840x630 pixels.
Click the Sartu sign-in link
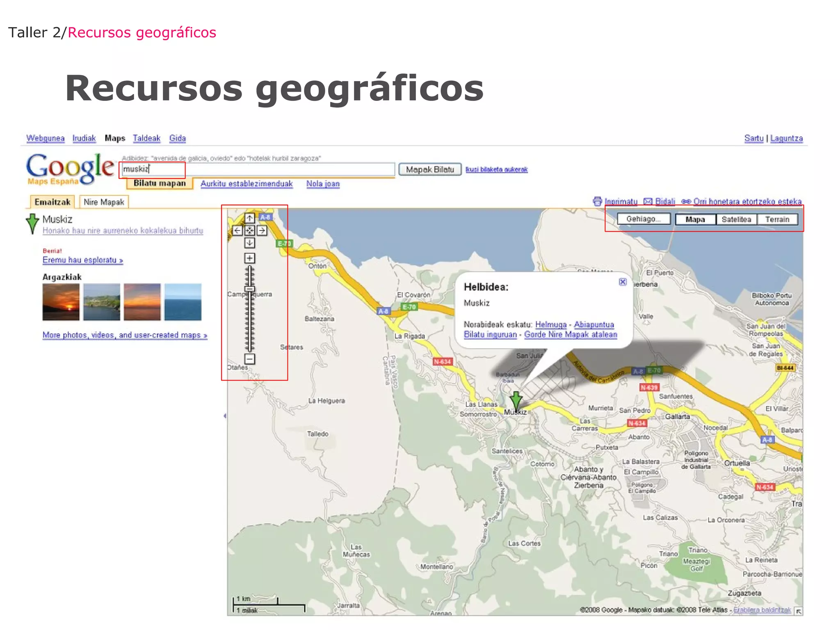point(754,138)
